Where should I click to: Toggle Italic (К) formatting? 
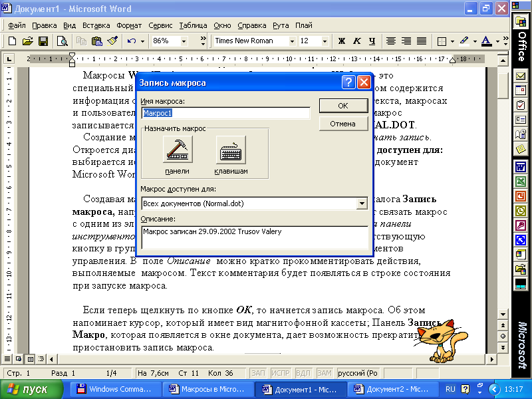click(x=357, y=41)
